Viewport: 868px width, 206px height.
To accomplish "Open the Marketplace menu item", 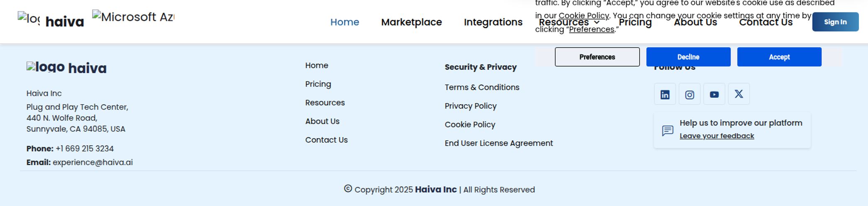I will pos(412,22).
